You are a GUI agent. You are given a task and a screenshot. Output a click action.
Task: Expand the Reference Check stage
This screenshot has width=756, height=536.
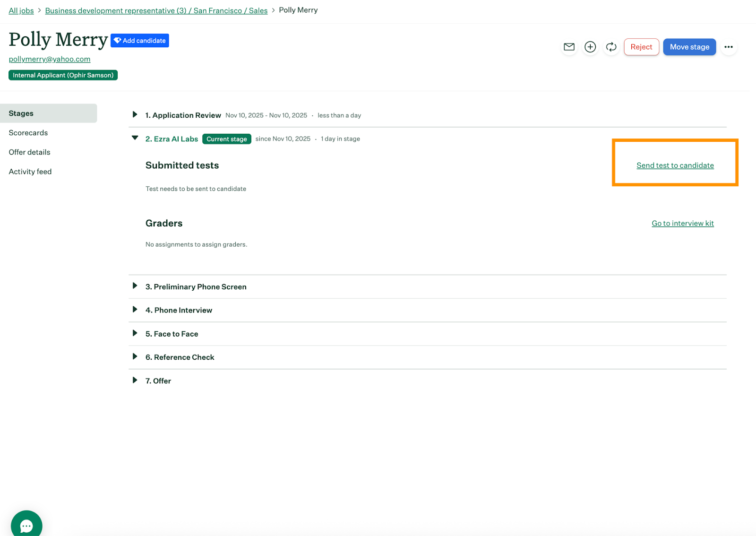(x=135, y=357)
